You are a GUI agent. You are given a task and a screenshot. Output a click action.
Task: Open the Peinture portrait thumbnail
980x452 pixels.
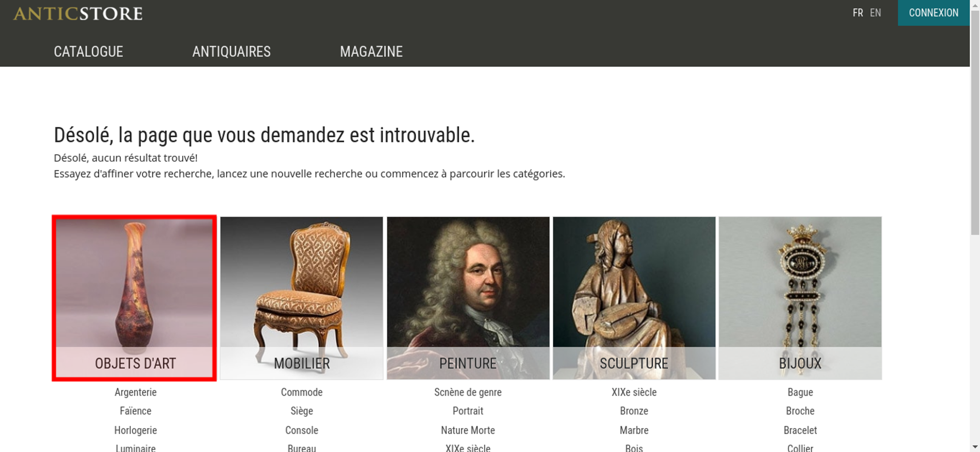(468, 298)
